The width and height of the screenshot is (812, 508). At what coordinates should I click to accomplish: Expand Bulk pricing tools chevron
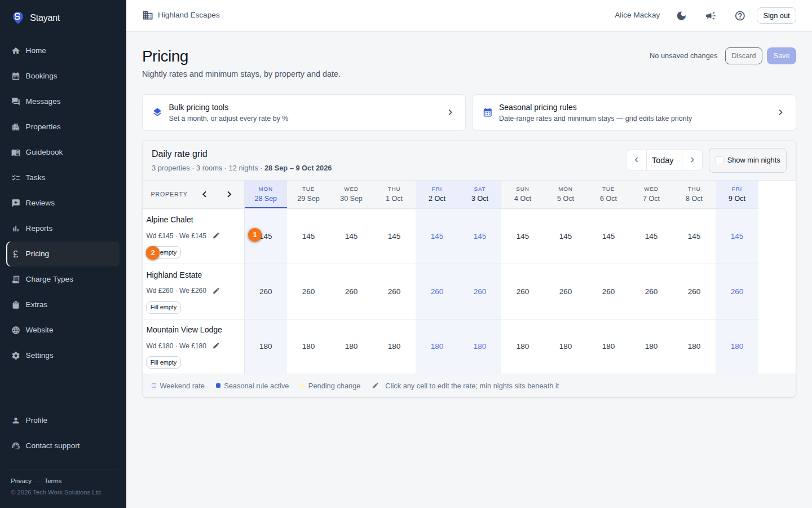(x=450, y=112)
